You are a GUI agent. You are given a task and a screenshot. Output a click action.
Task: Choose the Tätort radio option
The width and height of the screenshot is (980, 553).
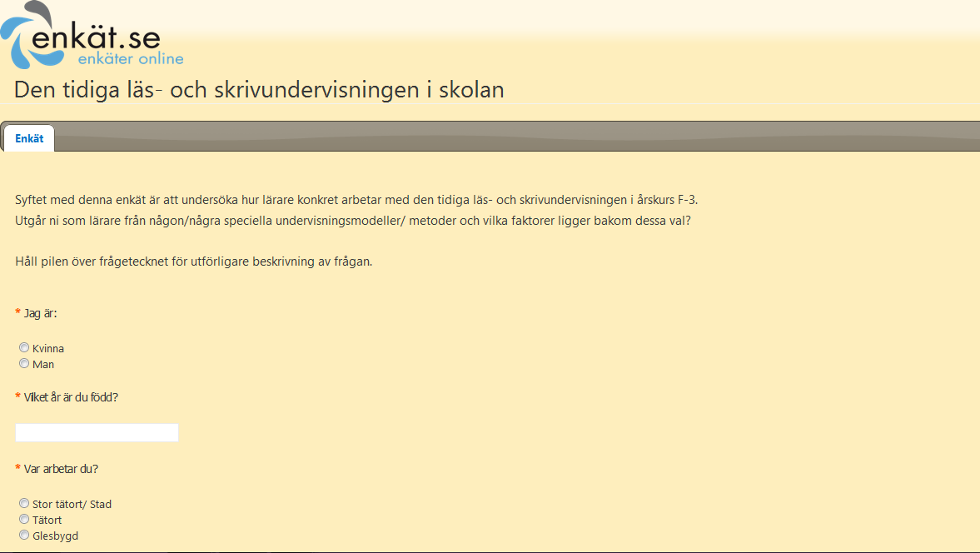[x=24, y=519]
